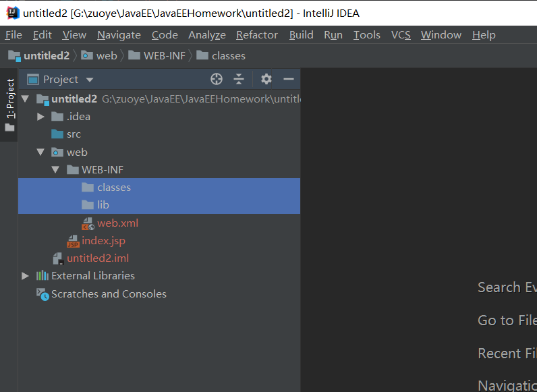This screenshot has width=537, height=392.
Task: Select Scratches and Consoles label
Action: (x=109, y=294)
